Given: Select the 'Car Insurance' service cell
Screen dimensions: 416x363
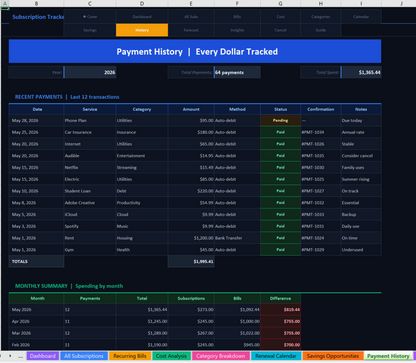Looking at the screenshot, I should coord(90,132).
